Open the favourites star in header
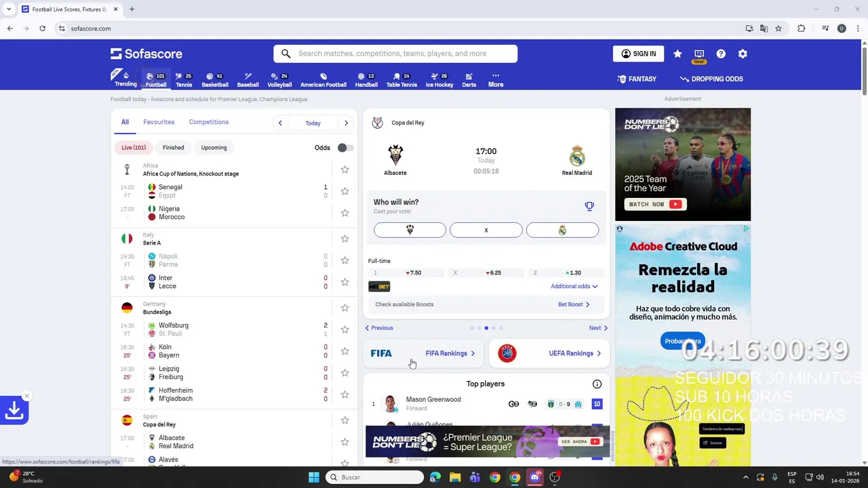This screenshot has height=488, width=868. (x=677, y=54)
